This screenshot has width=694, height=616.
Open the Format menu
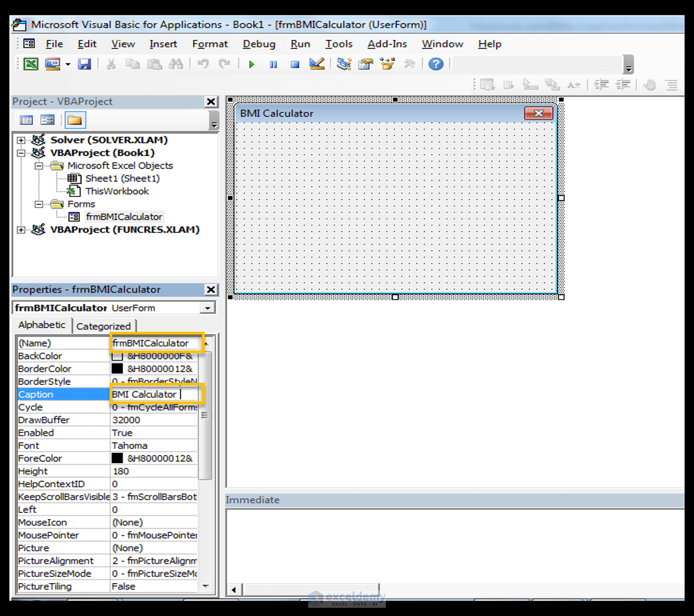[x=210, y=44]
